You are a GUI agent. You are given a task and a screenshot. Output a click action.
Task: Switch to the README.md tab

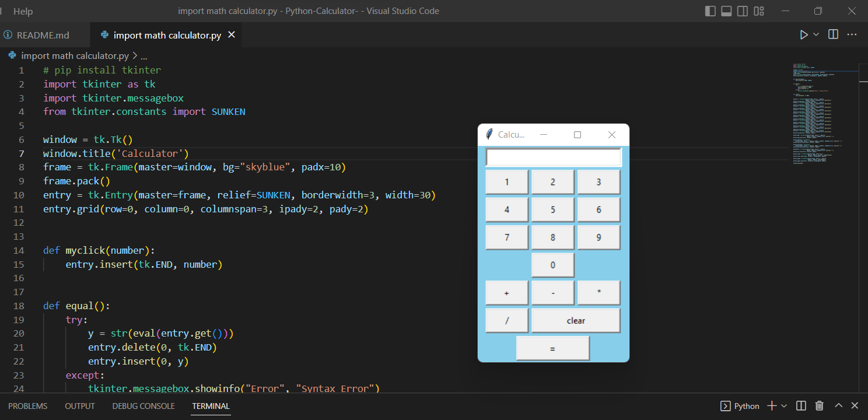(x=43, y=35)
